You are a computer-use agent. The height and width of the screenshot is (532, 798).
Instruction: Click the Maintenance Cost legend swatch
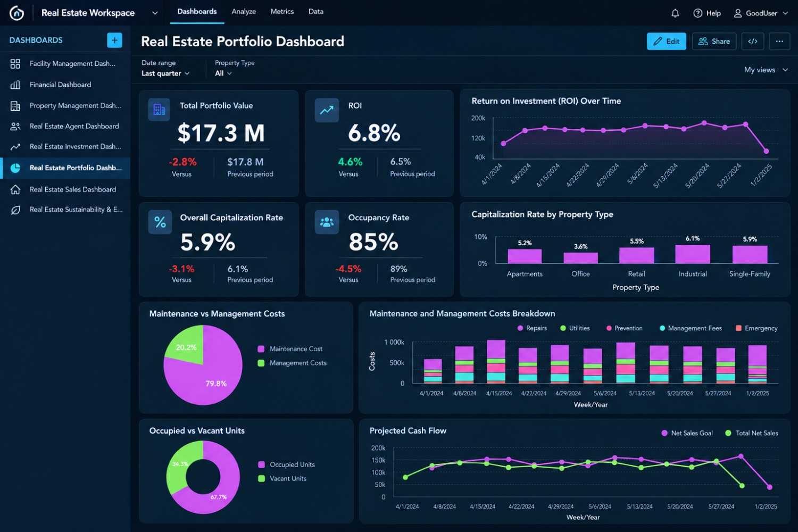[261, 349]
